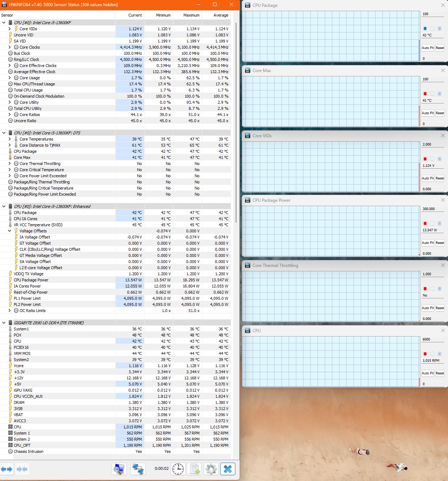Click the Sensor column header
The width and height of the screenshot is (448, 481).
tap(58, 15)
